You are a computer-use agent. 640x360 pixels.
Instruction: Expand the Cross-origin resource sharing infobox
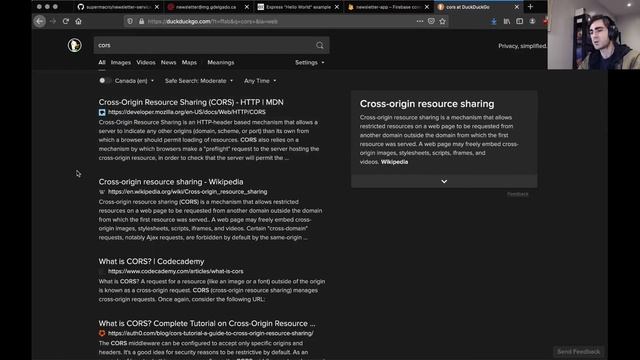tap(444, 181)
